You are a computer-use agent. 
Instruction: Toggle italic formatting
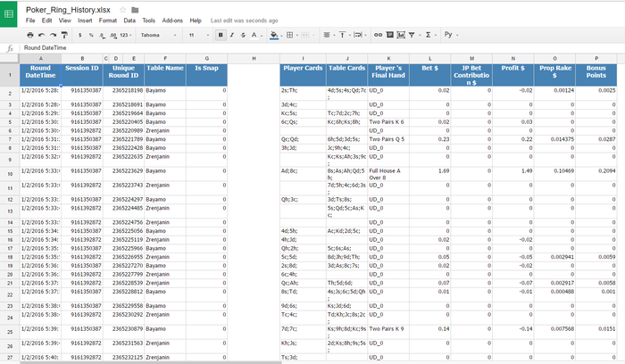click(x=233, y=35)
